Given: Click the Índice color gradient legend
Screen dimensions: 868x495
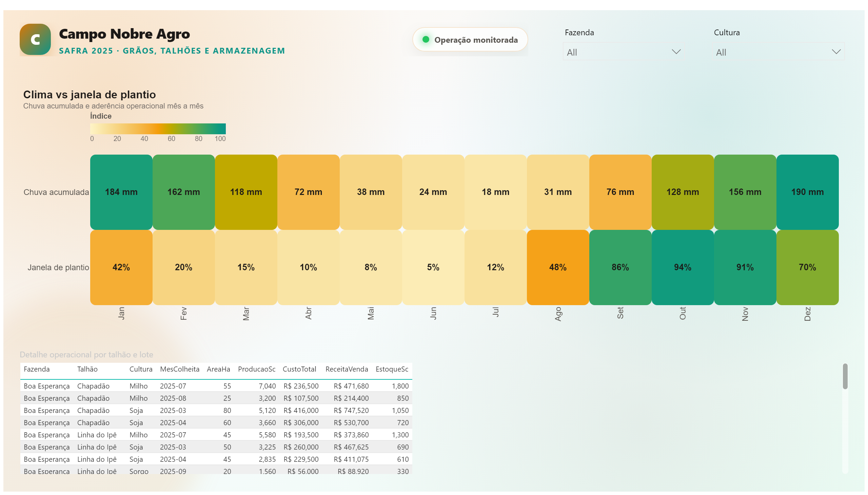Looking at the screenshot, I should click(158, 129).
